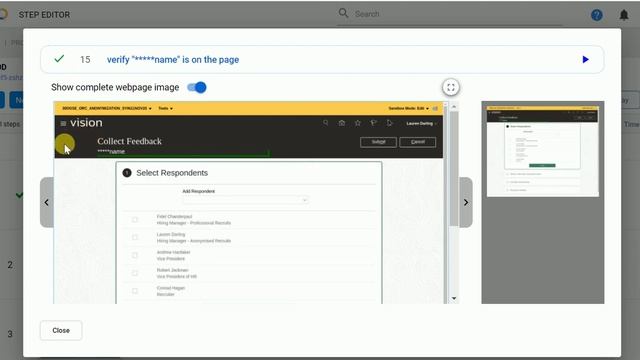The height and width of the screenshot is (360, 640).
Task: Check the Robert Jackman respondent checkbox
Action: click(135, 273)
